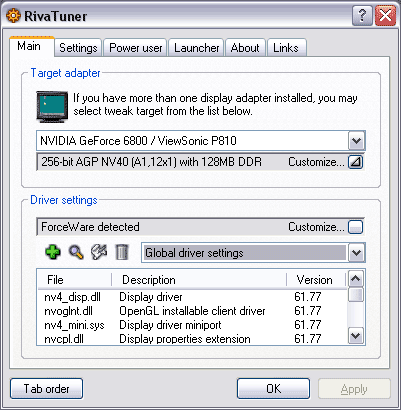Click the OK button
The height and width of the screenshot is (410, 401).
pyautogui.click(x=273, y=389)
